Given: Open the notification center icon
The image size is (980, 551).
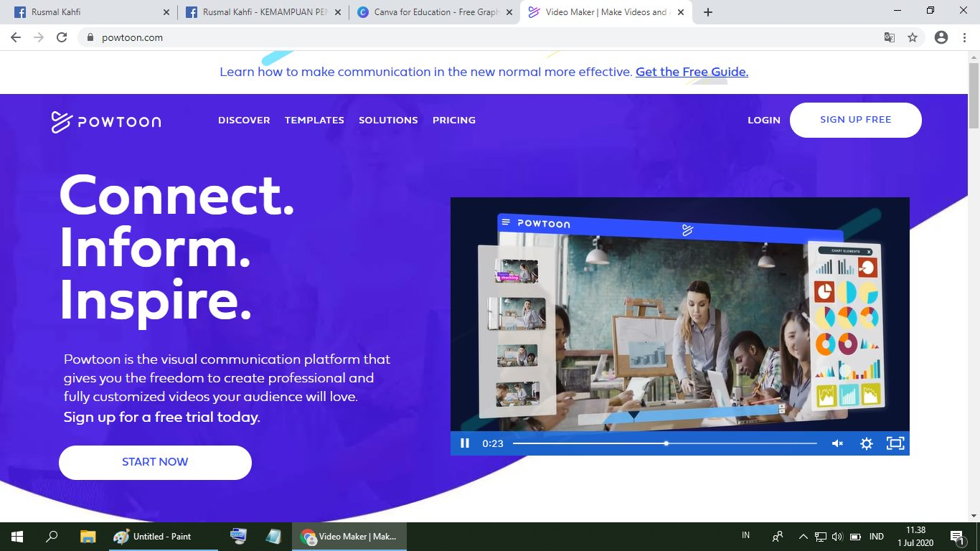Looking at the screenshot, I should pos(957,536).
